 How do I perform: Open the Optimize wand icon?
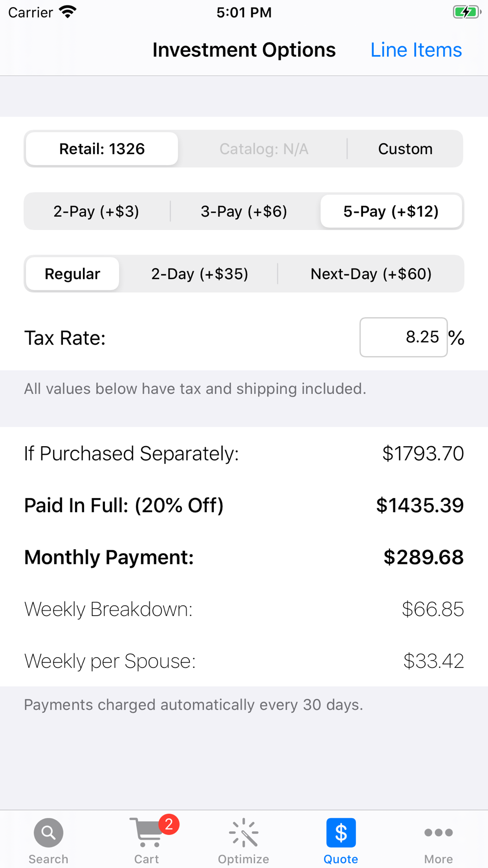pos(244,833)
